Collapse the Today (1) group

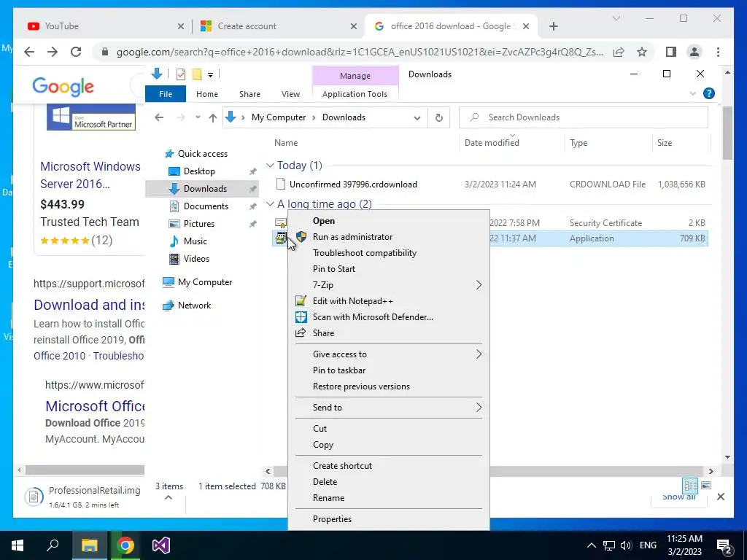[x=270, y=166]
